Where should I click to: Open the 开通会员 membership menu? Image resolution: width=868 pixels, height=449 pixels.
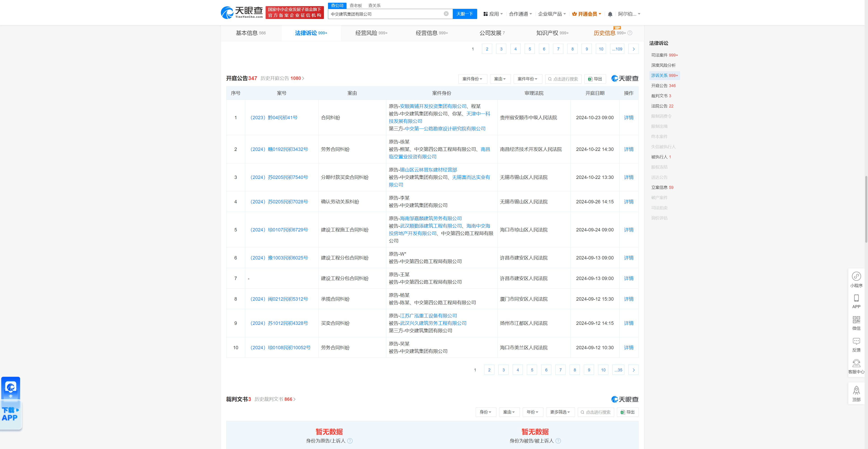587,14
